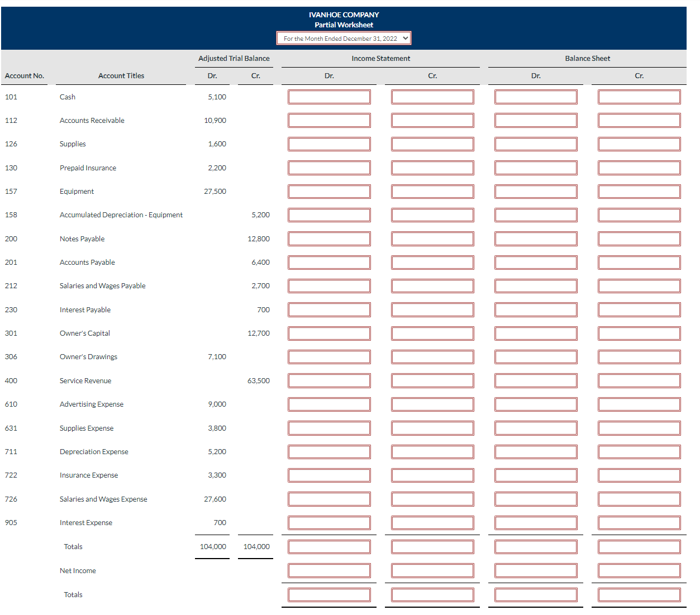Click Balance Sheet Dr. field for Cash

(x=536, y=97)
